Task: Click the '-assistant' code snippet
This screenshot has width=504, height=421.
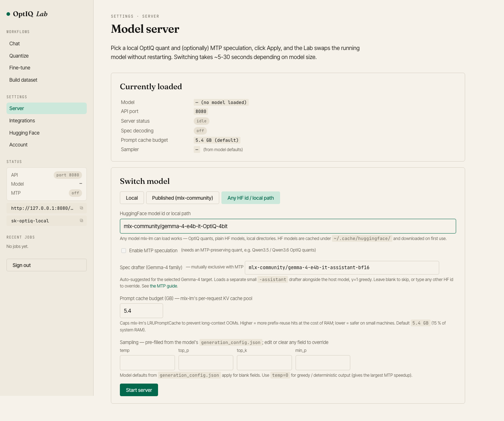Action: tap(273, 280)
